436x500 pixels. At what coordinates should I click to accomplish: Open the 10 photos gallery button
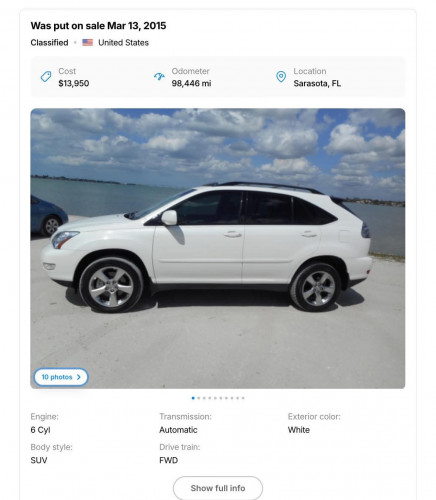(x=61, y=377)
